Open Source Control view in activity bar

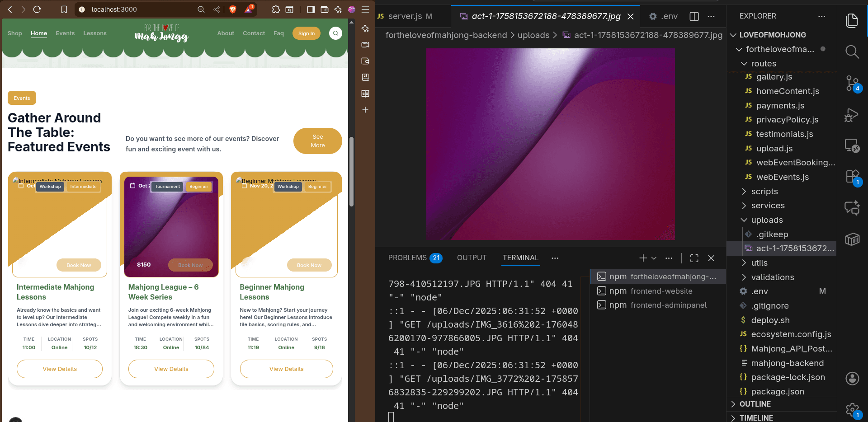coord(852,84)
